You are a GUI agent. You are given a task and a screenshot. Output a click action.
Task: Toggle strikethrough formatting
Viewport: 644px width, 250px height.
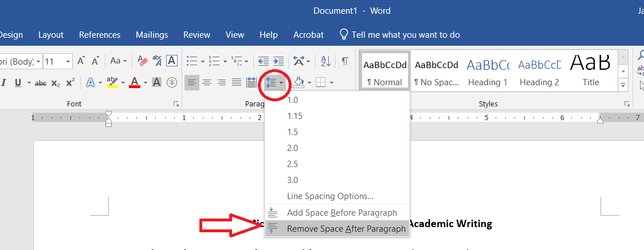41,83
